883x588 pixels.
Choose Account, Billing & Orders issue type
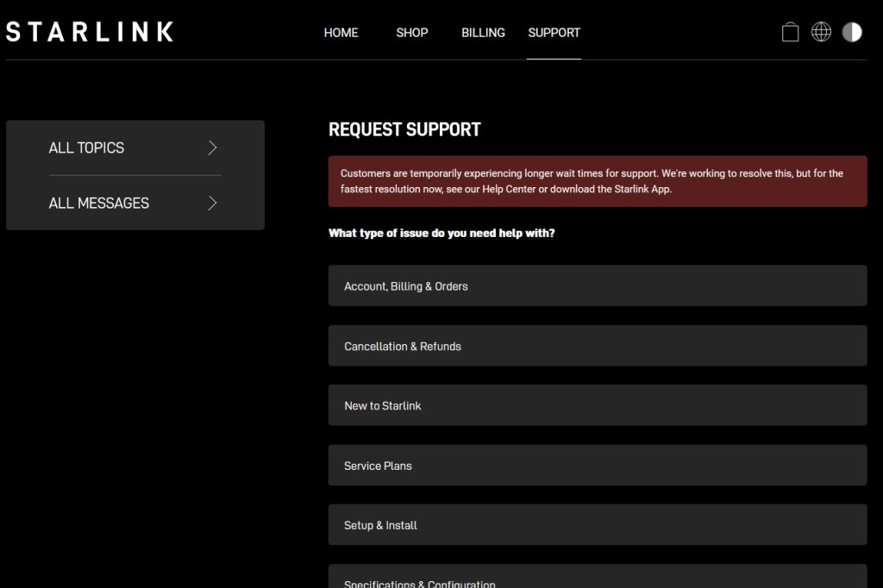point(597,286)
